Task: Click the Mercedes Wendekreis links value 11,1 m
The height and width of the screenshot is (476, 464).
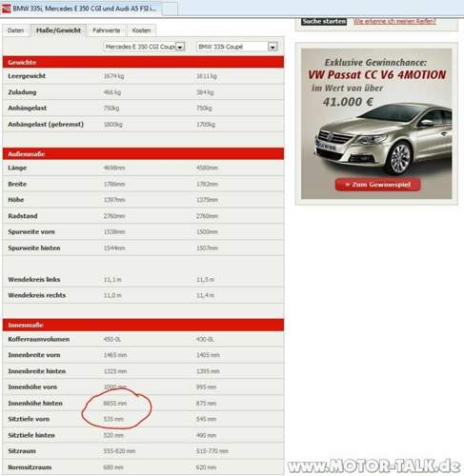Action: point(112,280)
